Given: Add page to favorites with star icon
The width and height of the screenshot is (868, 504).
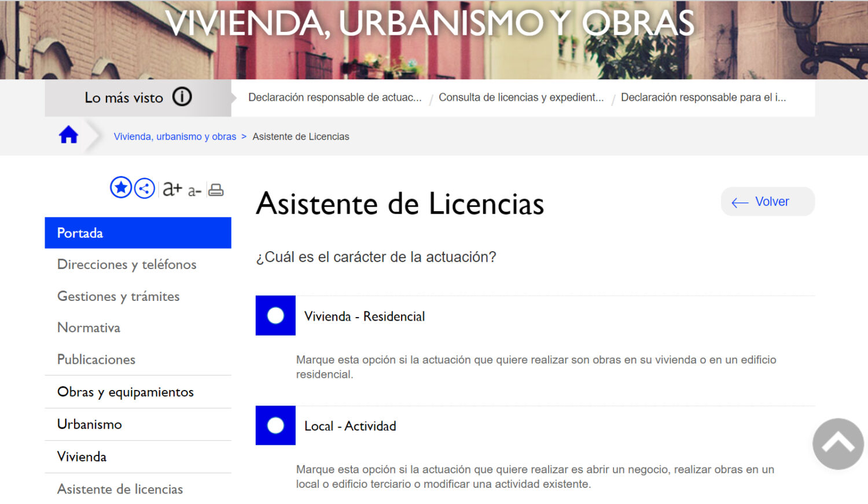Looking at the screenshot, I should 121,188.
